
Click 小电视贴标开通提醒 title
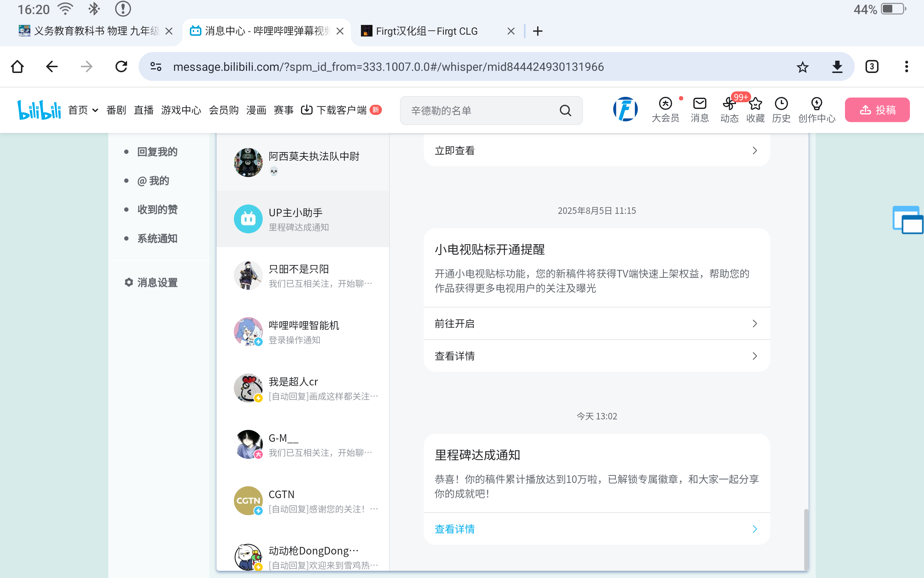pyautogui.click(x=489, y=249)
